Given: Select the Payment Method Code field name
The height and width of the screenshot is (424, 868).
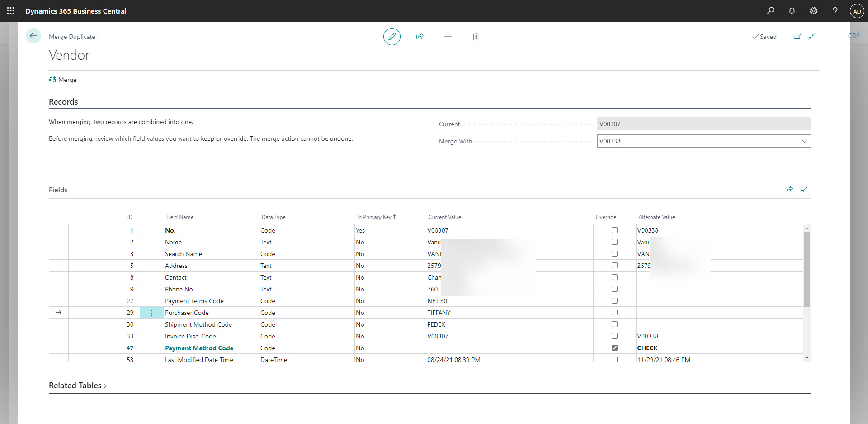Looking at the screenshot, I should click(x=199, y=348).
